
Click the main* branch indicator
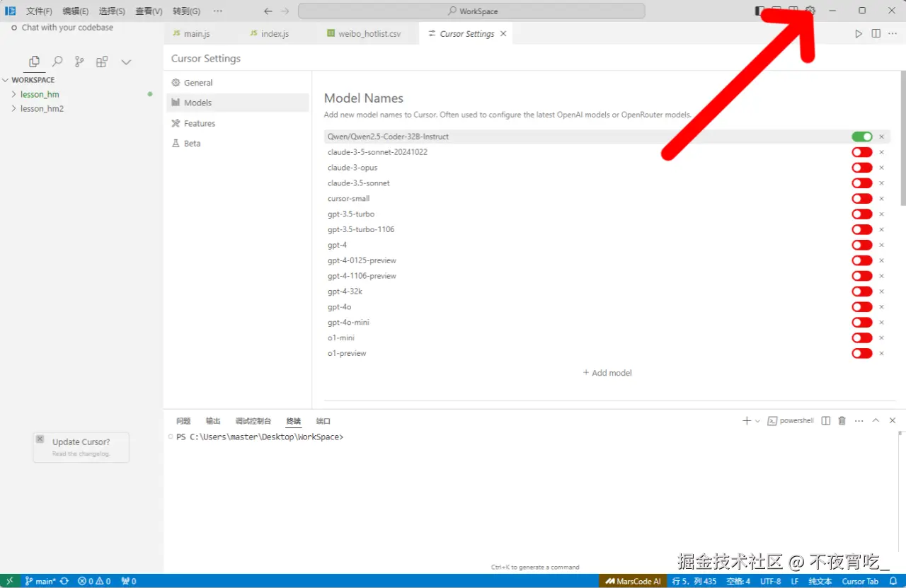tap(40, 581)
